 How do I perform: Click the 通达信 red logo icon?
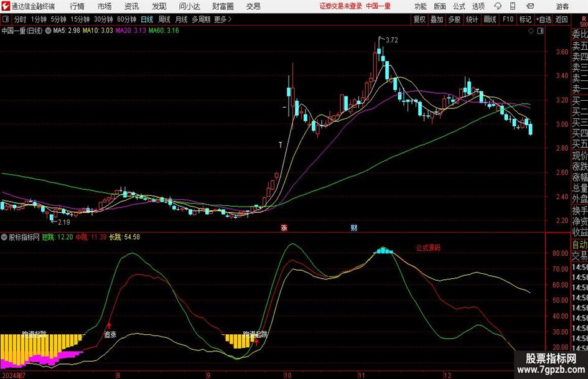(x=6, y=6)
